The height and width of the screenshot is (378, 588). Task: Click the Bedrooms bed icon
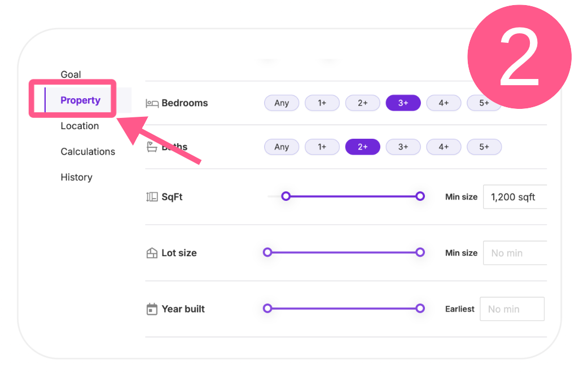(x=152, y=103)
